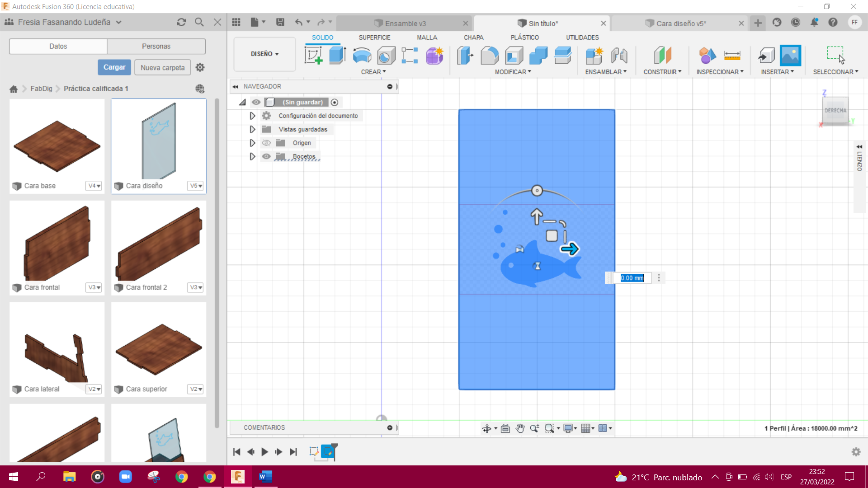Click the 0.00 mm distance input field
The height and width of the screenshot is (488, 868).
click(x=632, y=278)
